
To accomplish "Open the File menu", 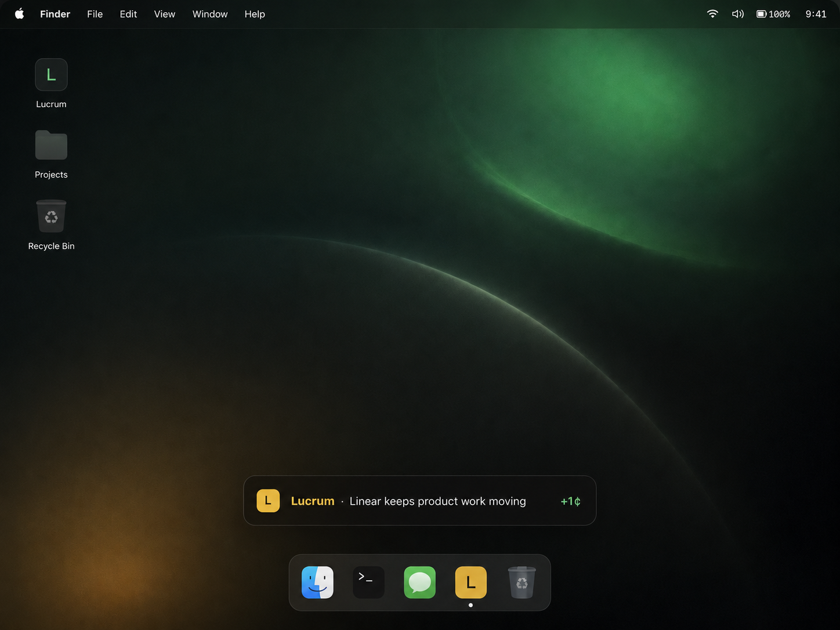I will click(95, 14).
